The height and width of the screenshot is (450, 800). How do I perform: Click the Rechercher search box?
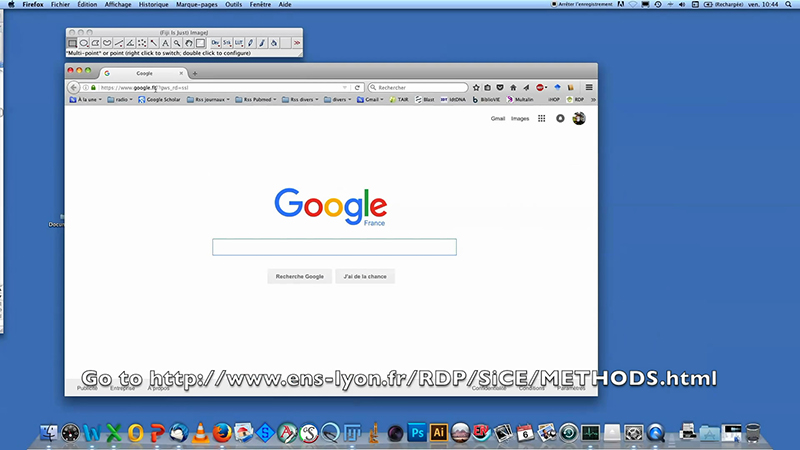point(418,88)
